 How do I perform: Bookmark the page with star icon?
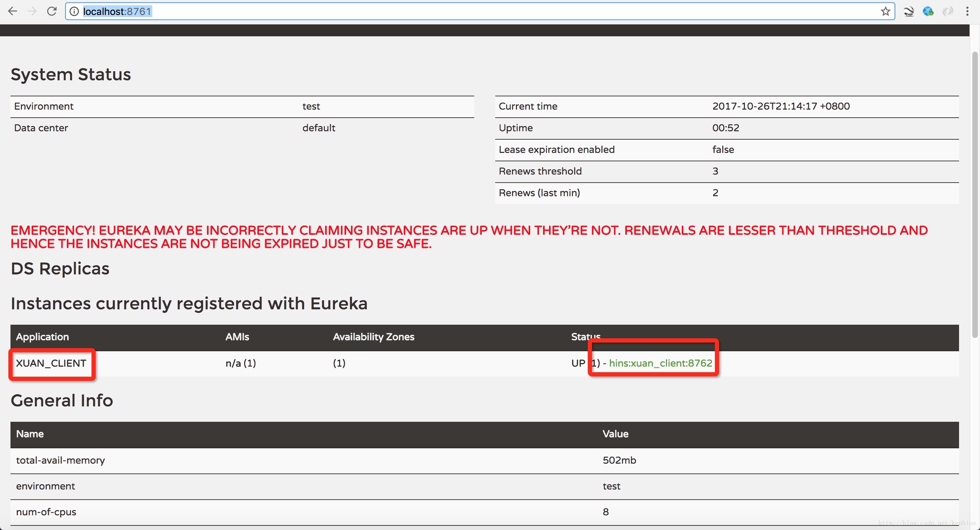coord(885,12)
